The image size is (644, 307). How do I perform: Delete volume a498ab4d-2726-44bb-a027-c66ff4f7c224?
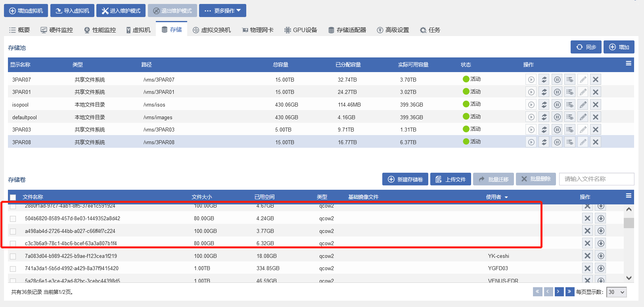tap(587, 231)
